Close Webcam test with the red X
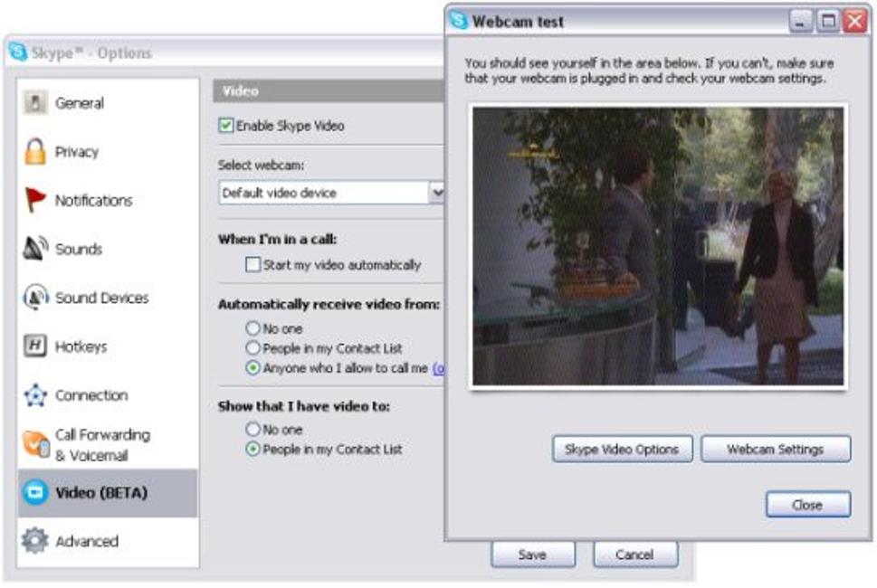The image size is (877, 588). [855, 21]
